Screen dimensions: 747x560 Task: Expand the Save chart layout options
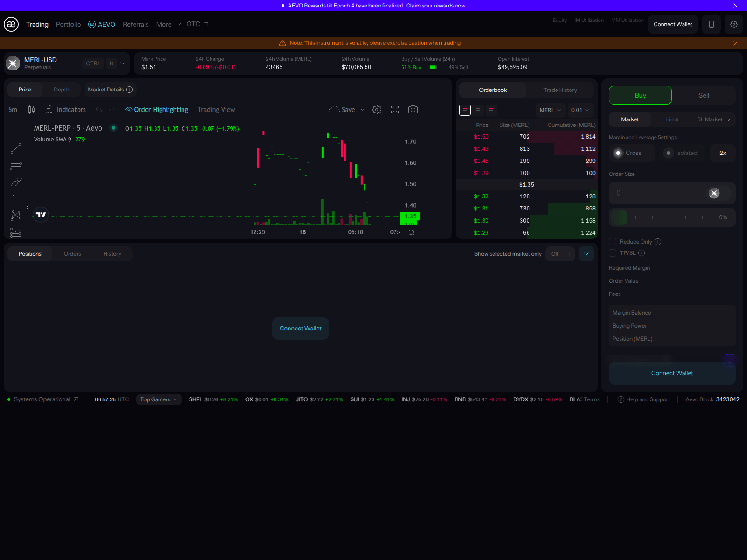(x=363, y=110)
